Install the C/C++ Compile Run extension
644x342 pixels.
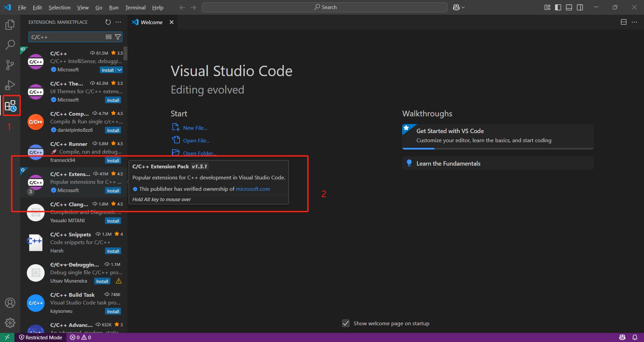point(113,130)
